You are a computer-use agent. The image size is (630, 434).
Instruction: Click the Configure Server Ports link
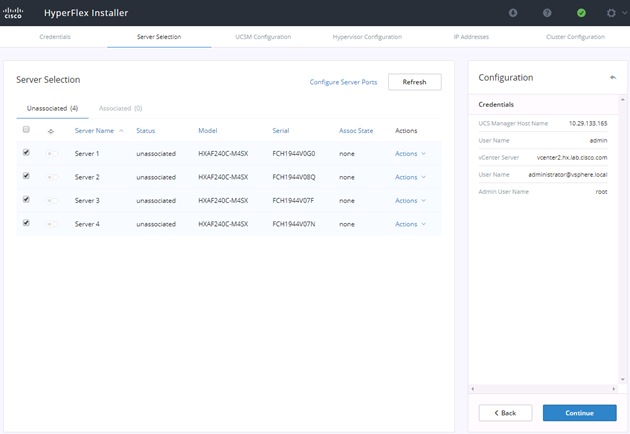point(343,82)
